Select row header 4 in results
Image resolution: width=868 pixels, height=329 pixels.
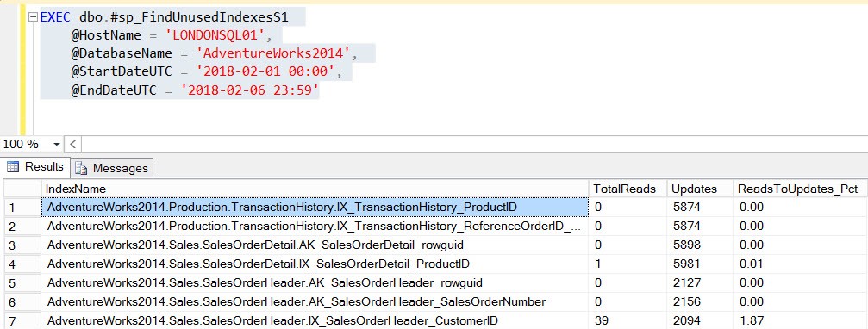22,264
